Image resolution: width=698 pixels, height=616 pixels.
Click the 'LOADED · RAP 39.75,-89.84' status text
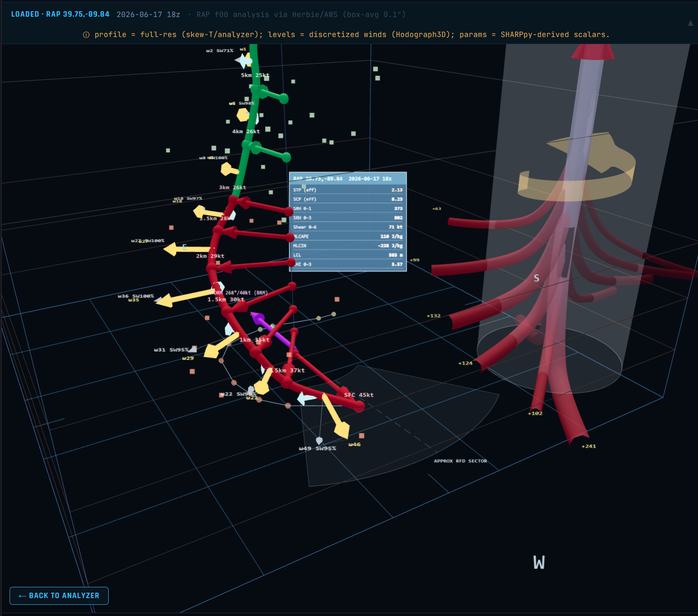(x=60, y=14)
